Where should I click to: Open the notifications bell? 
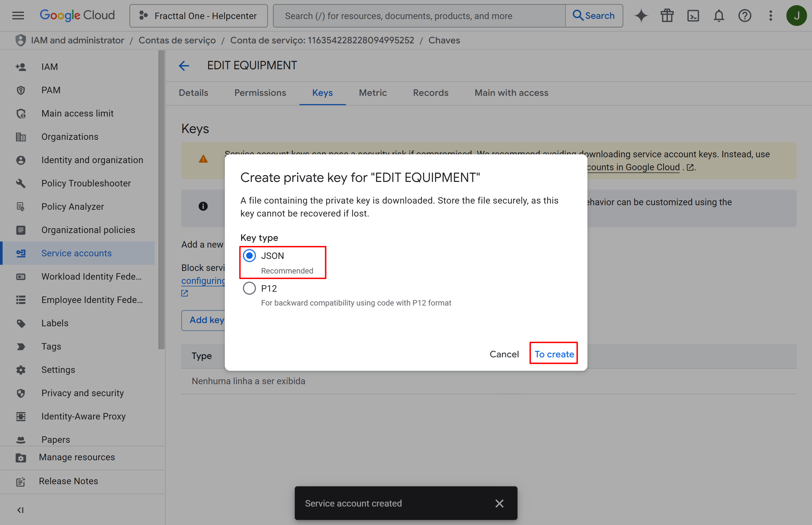tap(719, 16)
